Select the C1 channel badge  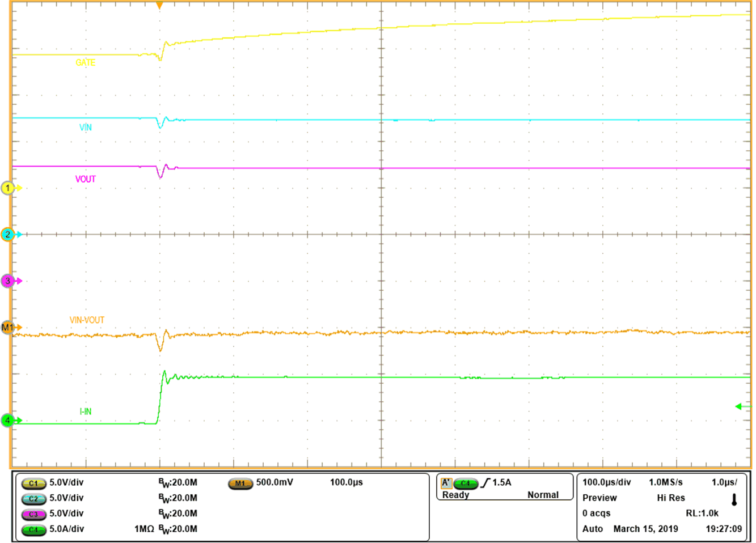coord(32,484)
